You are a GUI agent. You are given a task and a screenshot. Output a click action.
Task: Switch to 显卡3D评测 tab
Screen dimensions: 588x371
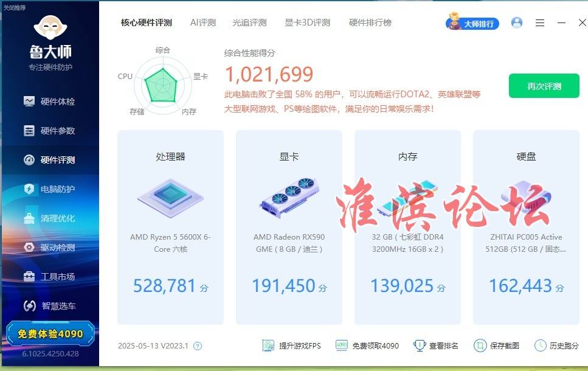(x=308, y=23)
